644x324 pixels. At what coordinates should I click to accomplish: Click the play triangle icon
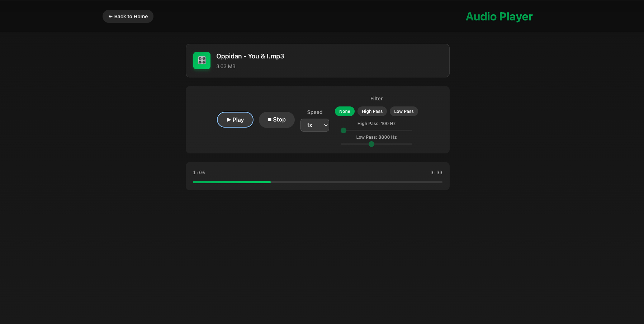(x=228, y=119)
